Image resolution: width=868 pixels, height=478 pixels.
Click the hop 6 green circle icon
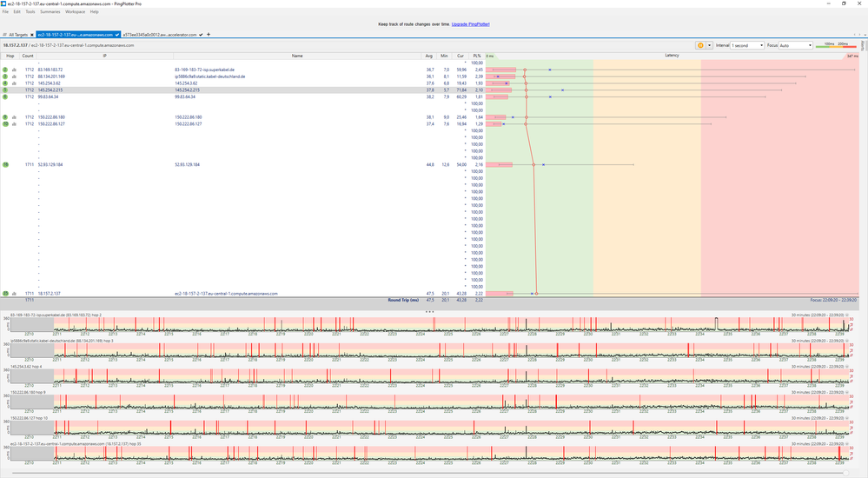[x=5, y=97]
